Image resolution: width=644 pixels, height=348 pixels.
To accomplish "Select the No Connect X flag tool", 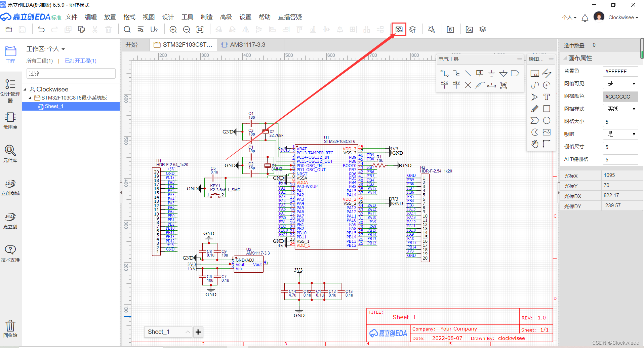I will click(468, 85).
